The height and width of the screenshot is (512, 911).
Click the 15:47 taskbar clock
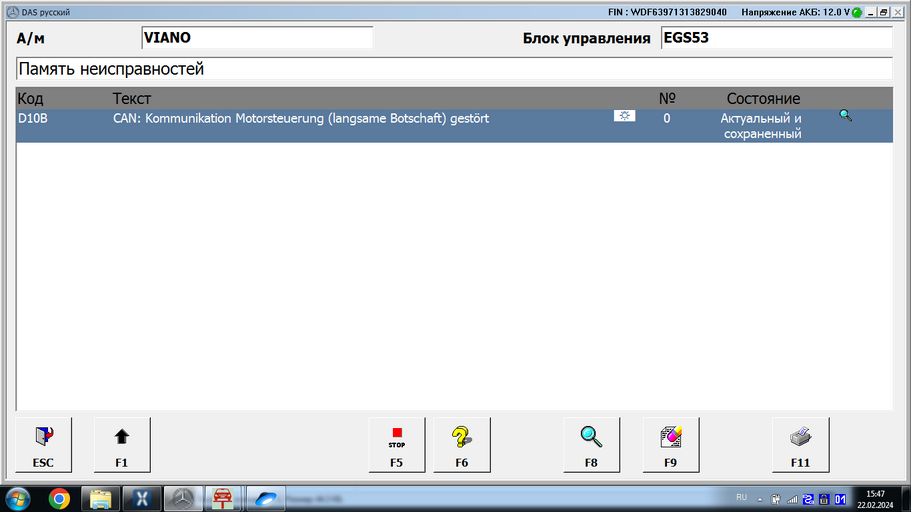[x=875, y=499]
